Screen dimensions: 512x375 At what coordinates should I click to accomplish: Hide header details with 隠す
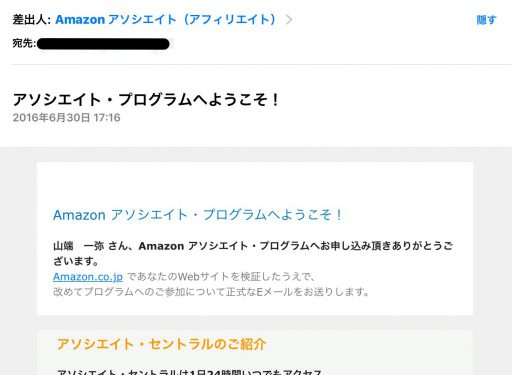click(486, 20)
